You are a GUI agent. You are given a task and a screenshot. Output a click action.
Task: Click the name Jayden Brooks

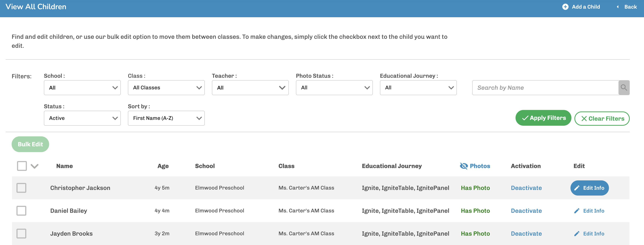point(71,234)
